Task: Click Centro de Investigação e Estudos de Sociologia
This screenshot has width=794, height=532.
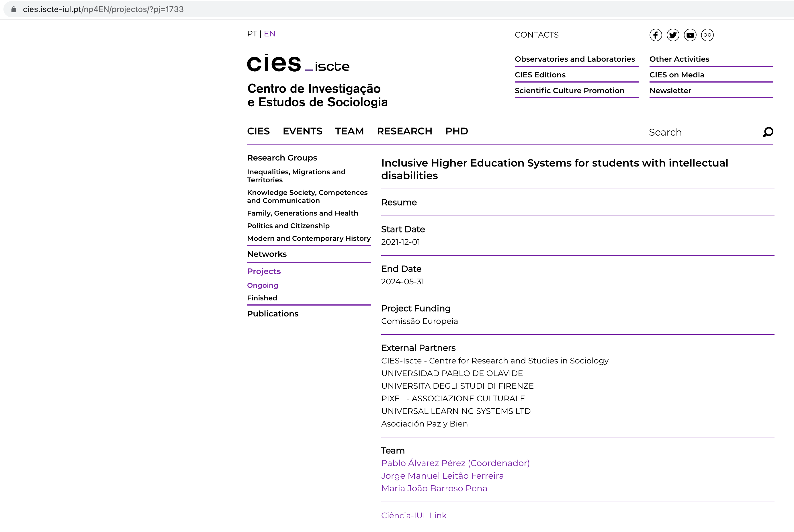Action: tap(317, 95)
